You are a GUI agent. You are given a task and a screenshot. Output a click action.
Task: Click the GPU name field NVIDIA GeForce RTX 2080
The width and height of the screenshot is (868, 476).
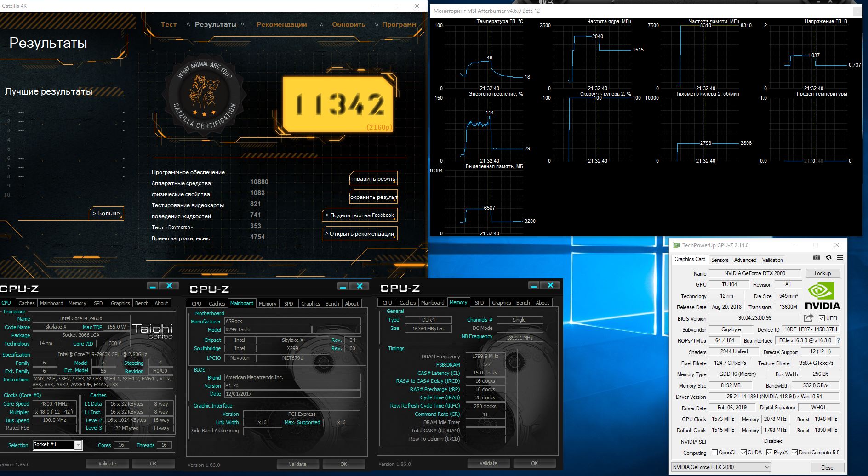(x=754, y=273)
